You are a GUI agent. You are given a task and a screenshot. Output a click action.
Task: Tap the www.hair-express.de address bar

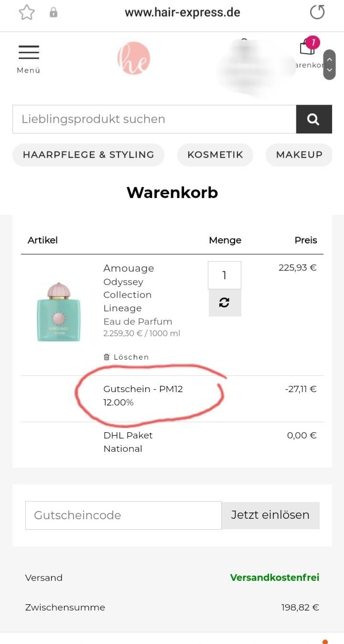click(x=183, y=12)
